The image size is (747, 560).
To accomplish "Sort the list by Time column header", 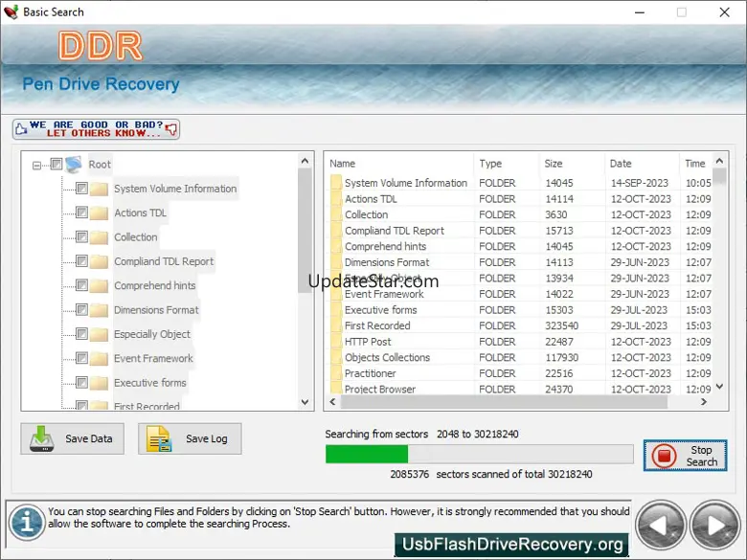I will point(696,164).
